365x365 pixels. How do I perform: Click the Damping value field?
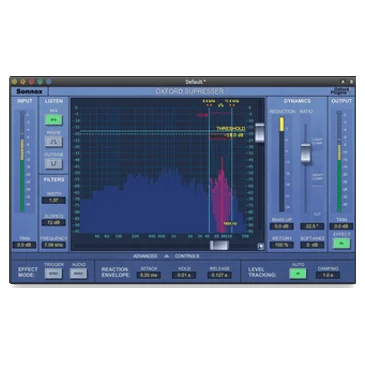coord(328,275)
